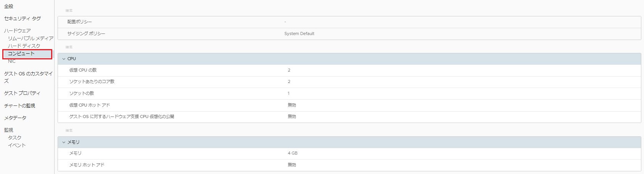
Task: Open チャートの監視 page
Action: point(19,105)
